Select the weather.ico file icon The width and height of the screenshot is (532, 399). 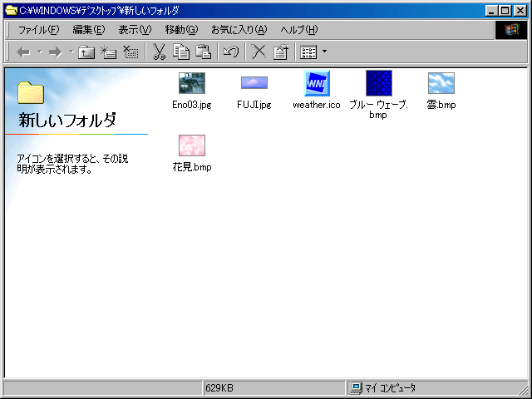tap(317, 83)
